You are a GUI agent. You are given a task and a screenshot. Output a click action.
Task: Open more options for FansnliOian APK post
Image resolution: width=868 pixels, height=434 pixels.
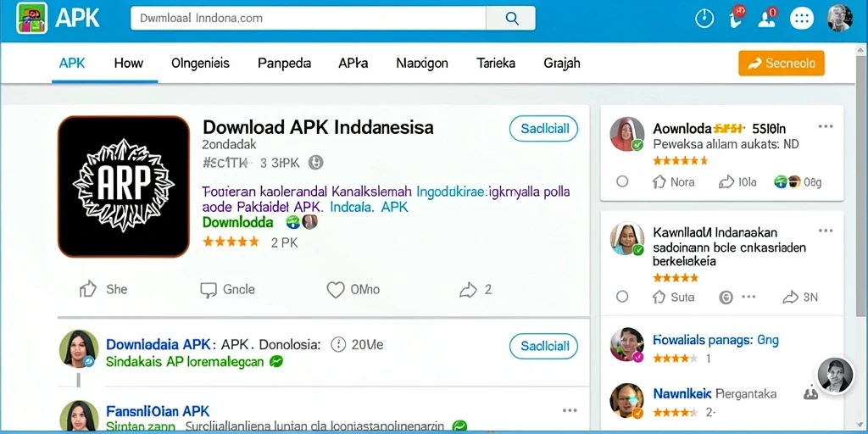[570, 410]
